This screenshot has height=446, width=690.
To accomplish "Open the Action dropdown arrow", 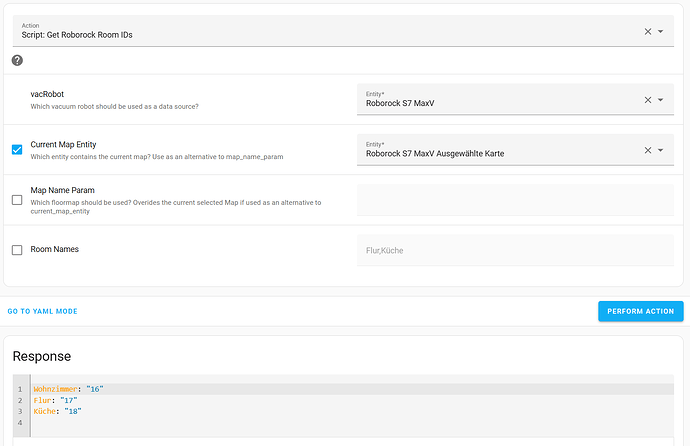I will (x=661, y=31).
